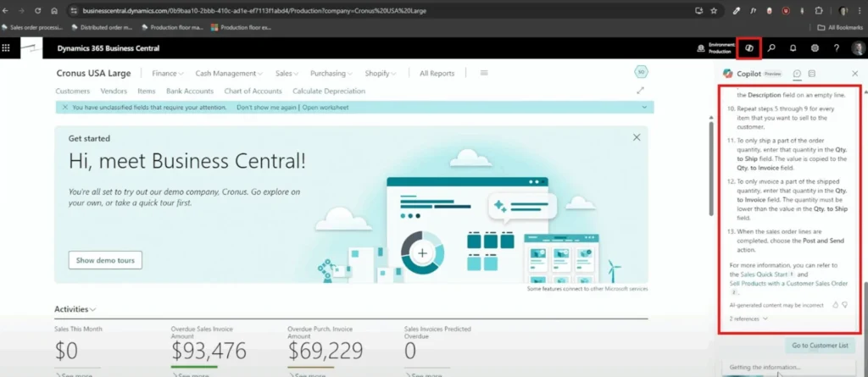This screenshot has height=377, width=868.
Task: Open notifications bell in Business Central header
Action: [x=793, y=48]
